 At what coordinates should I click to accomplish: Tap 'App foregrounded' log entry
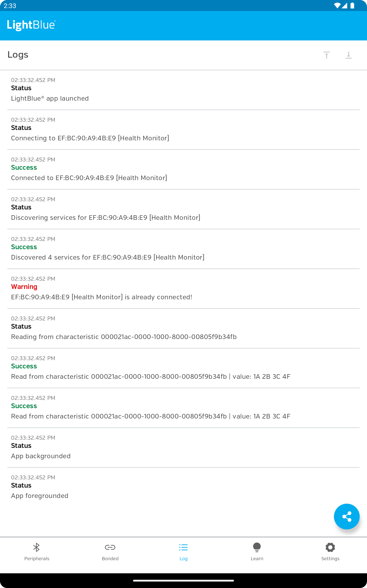(183, 487)
